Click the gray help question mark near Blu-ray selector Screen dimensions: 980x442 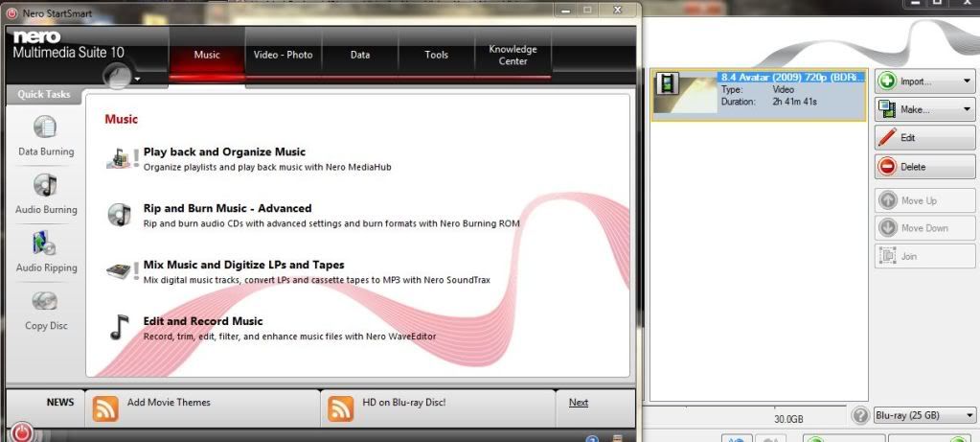coord(860,415)
